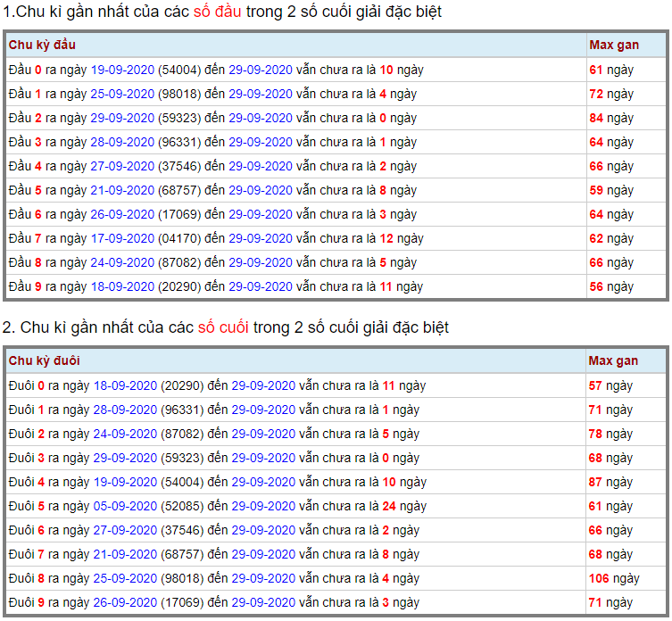The height and width of the screenshot is (621, 672).
Task: Open the 17-09-2020 date link in Đầu 7 row
Action: (x=122, y=238)
